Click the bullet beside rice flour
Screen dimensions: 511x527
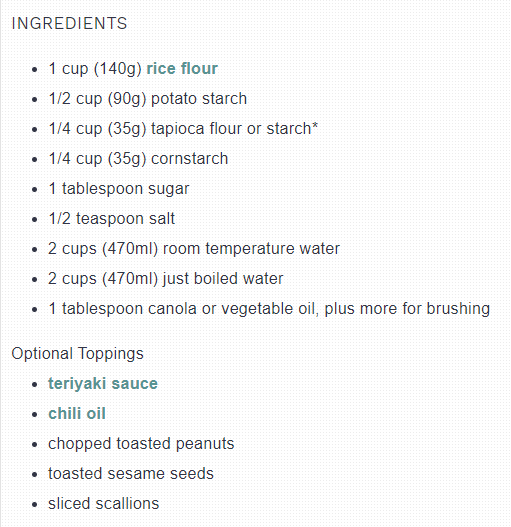(35, 70)
